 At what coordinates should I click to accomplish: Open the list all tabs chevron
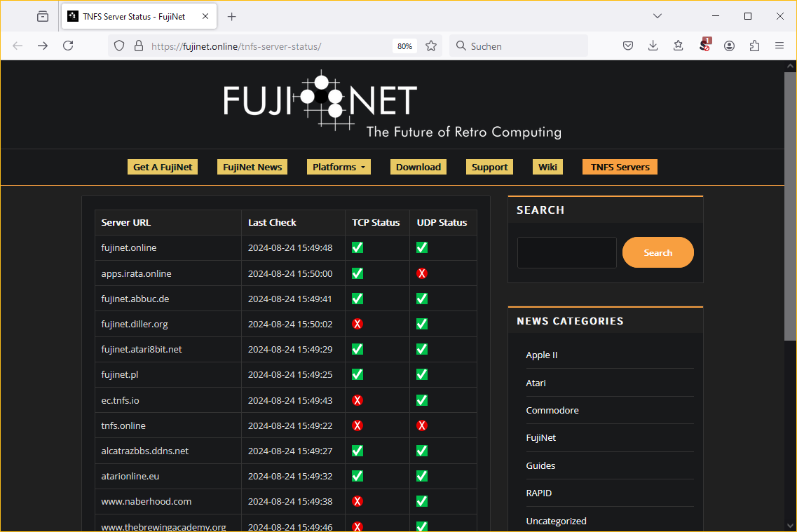[657, 16]
